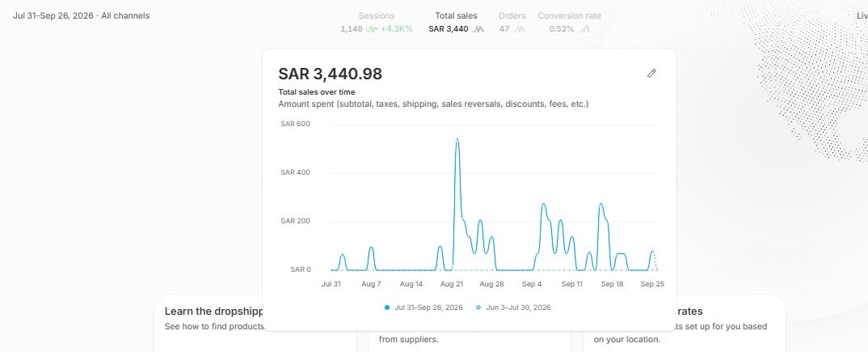Select the Sessions metric tab
The width and height of the screenshot is (868, 352).
(377, 22)
